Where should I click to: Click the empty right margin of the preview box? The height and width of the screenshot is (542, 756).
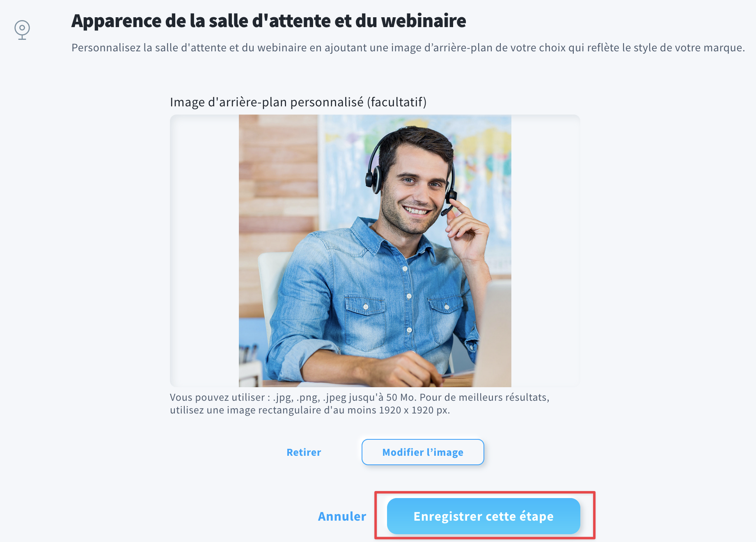coord(545,251)
